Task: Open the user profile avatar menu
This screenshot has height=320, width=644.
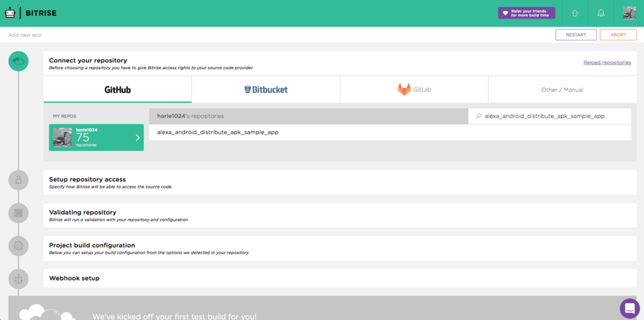Action: pos(629,13)
